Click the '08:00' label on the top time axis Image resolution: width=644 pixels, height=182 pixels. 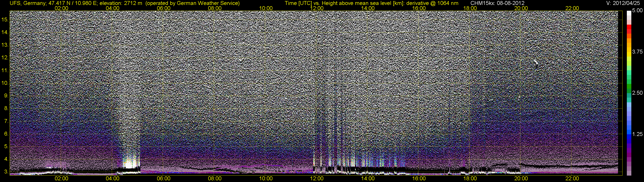coord(215,8)
